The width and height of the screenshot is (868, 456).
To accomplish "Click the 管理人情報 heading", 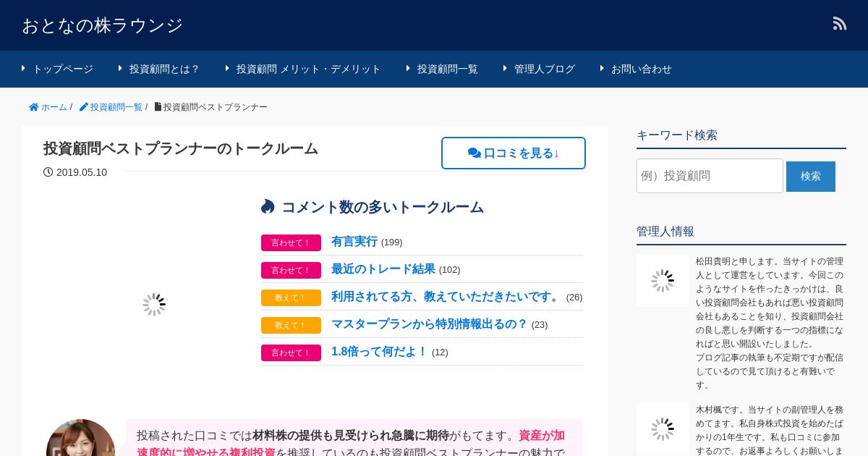I will pos(665,232).
